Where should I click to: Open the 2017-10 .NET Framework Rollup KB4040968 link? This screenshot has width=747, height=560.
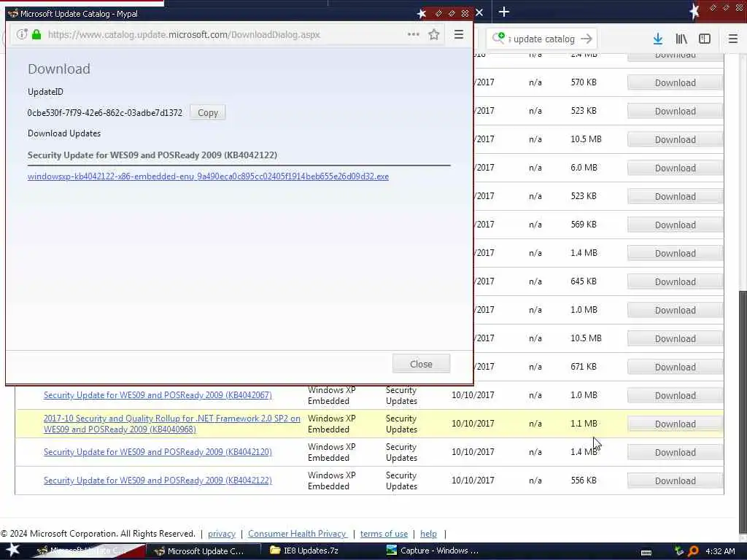point(172,424)
